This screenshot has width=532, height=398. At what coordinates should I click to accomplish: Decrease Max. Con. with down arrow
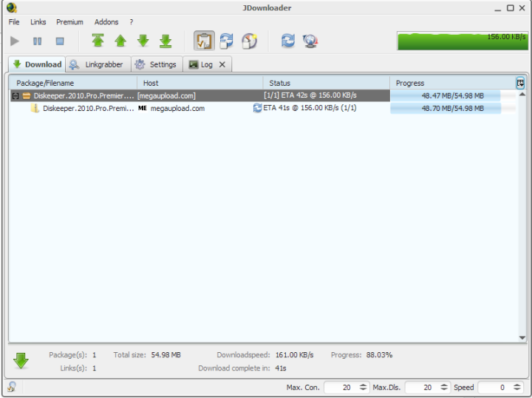point(363,390)
